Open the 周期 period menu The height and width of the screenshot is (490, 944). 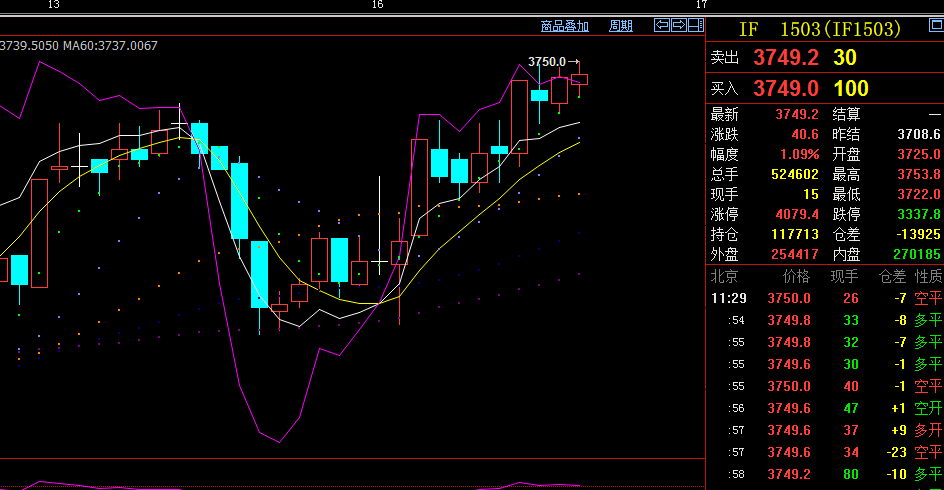coord(621,26)
